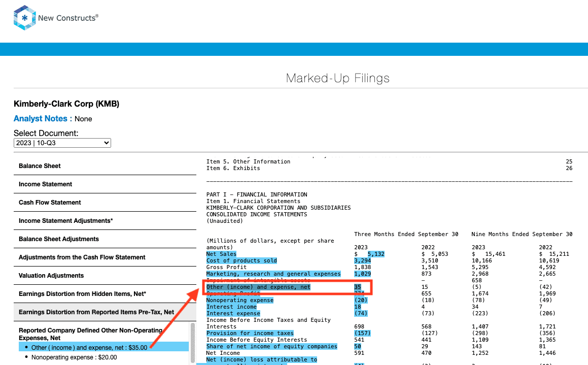Click highlighted Other (income) and expense, net line

pyautogui.click(x=258, y=287)
